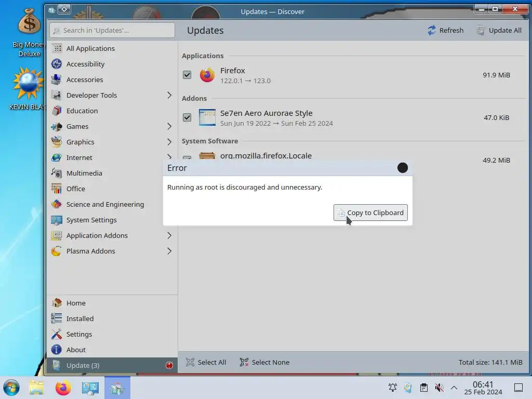Screen dimensions: 532x399
Task: Click the Discover title bar pin icon
Action: pos(64,9)
